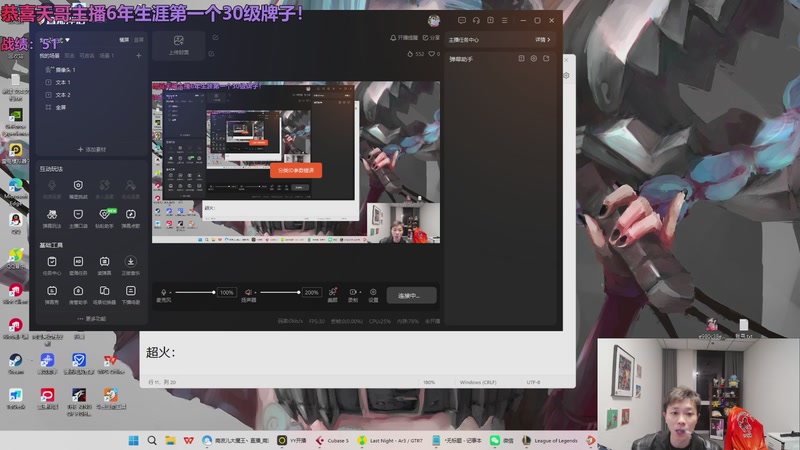The width and height of the screenshot is (800, 450).
Task: Switch to League of Legends in the taskbar
Action: (550, 440)
